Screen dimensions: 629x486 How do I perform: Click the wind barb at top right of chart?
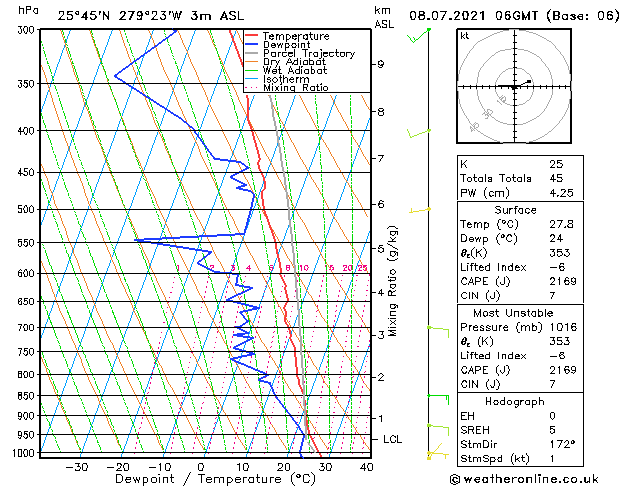tap(418, 37)
